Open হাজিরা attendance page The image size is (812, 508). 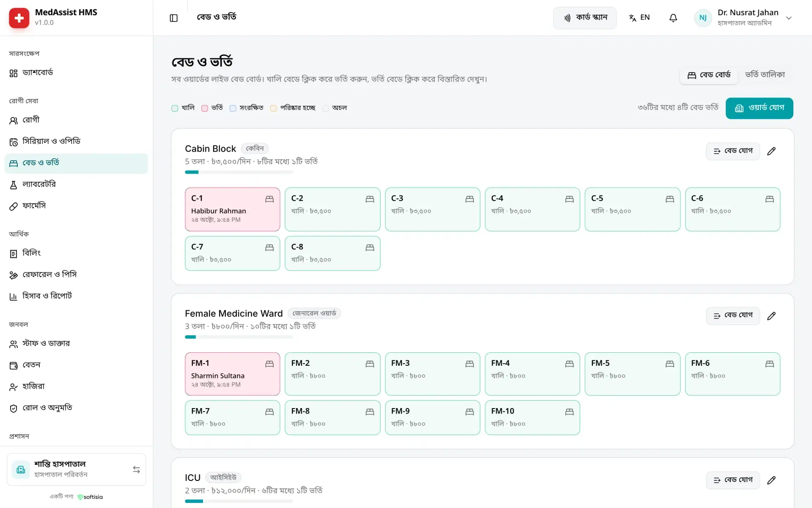pyautogui.click(x=76, y=387)
